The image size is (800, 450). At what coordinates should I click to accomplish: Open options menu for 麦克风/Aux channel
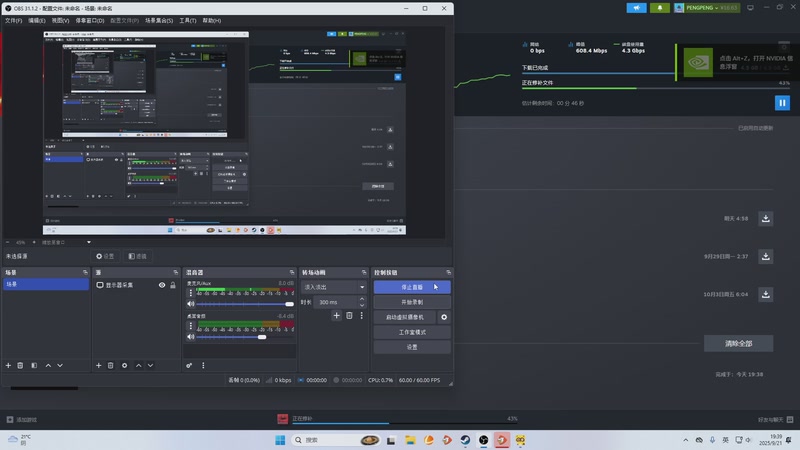click(x=191, y=293)
